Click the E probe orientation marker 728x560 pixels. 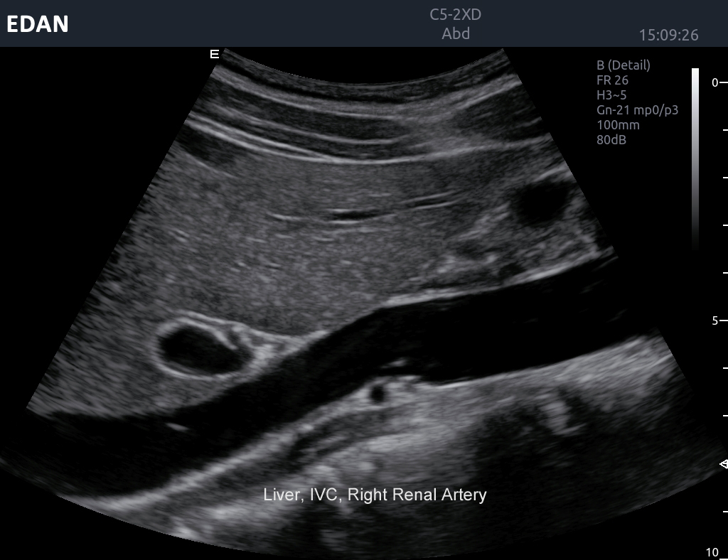[x=213, y=53]
